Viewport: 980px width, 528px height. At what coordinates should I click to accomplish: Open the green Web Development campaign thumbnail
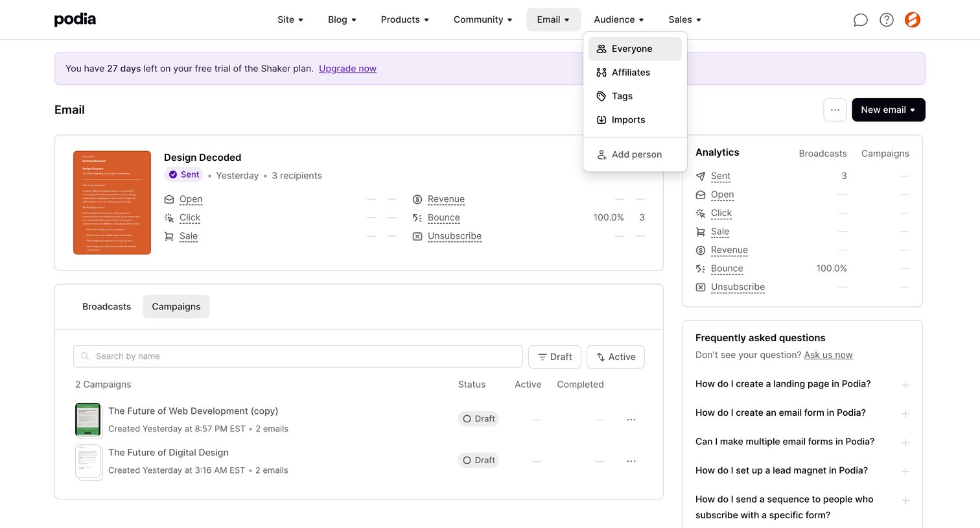pos(88,420)
